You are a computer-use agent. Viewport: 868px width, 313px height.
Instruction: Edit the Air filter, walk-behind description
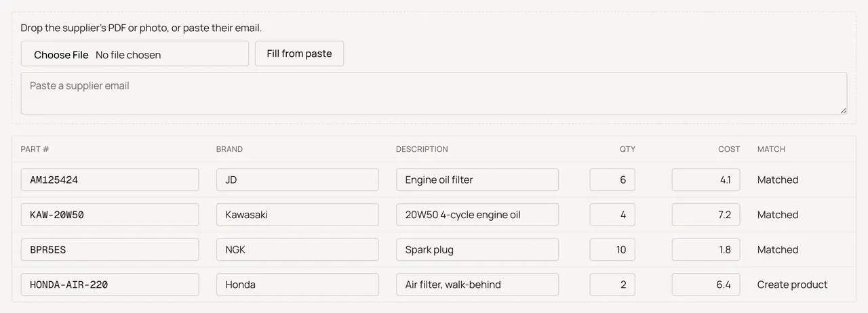click(477, 285)
